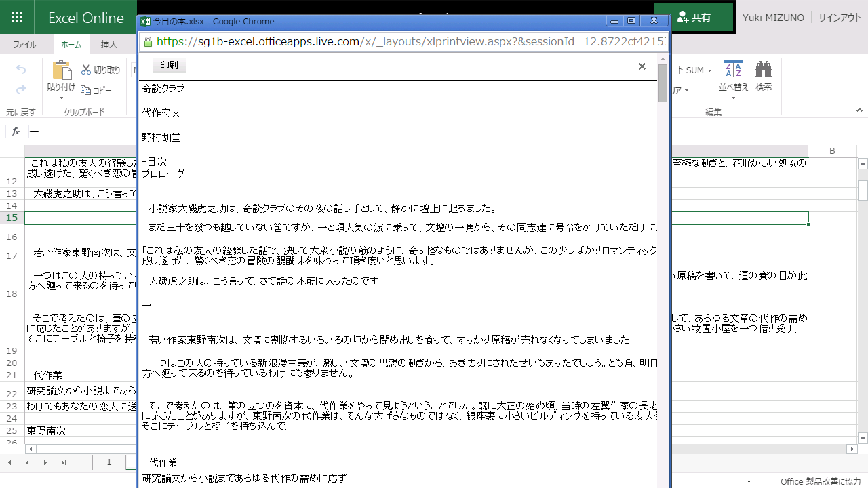Open the Office app launcher grid

tap(17, 18)
